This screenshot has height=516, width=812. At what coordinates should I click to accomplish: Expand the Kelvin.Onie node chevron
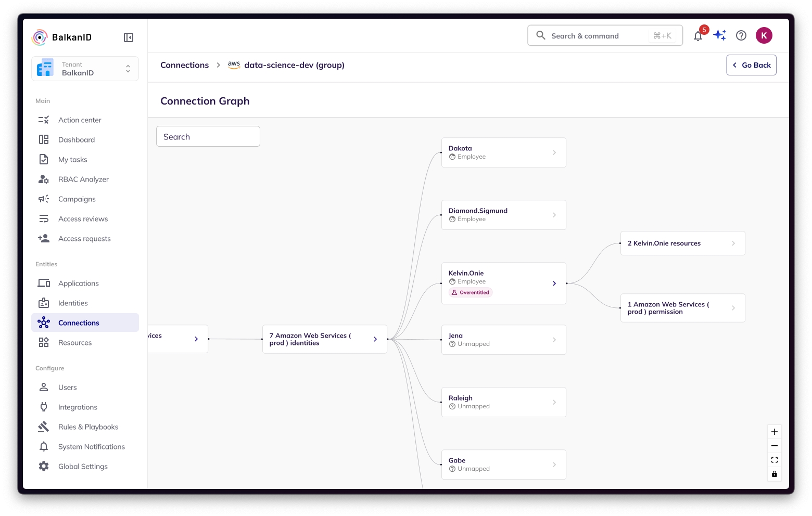point(554,283)
